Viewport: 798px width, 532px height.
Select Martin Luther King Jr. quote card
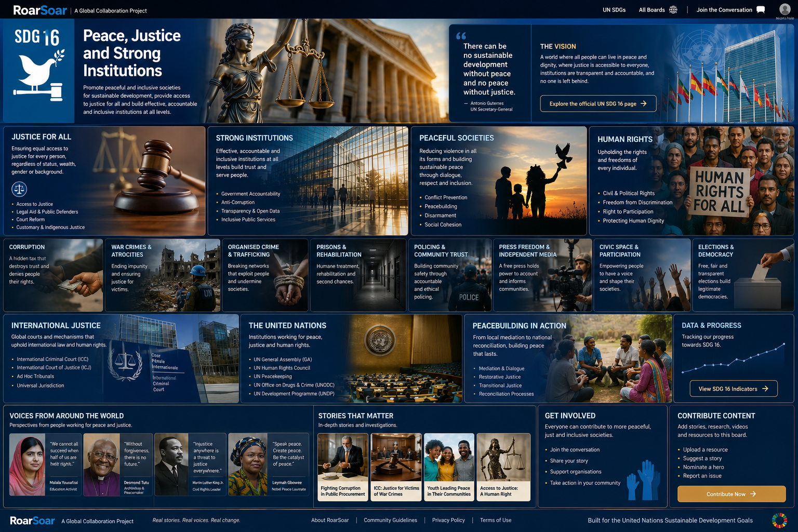click(x=190, y=464)
